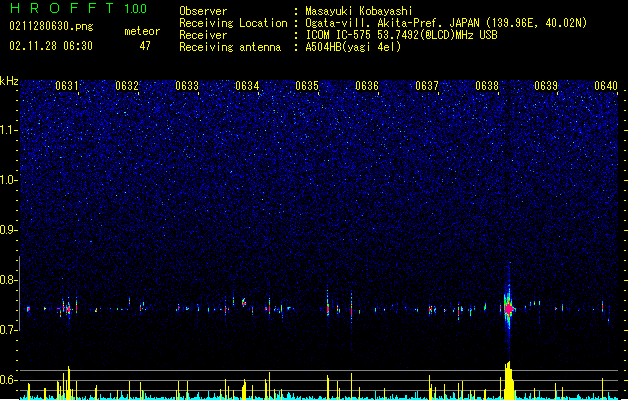Click the HROFFT 1.0.0 title text
Image resolution: width=629 pixels, height=400 pixels.
pyautogui.click(x=79, y=8)
